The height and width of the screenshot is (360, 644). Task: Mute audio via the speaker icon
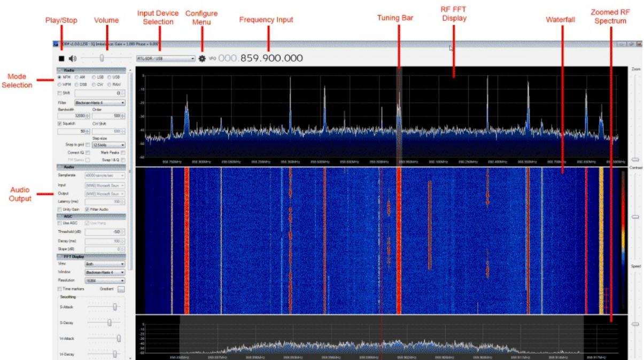[73, 58]
